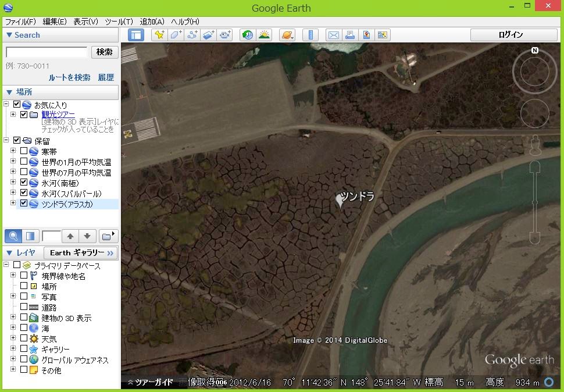Click the places filter text box
564x392 pixels.
(51, 236)
